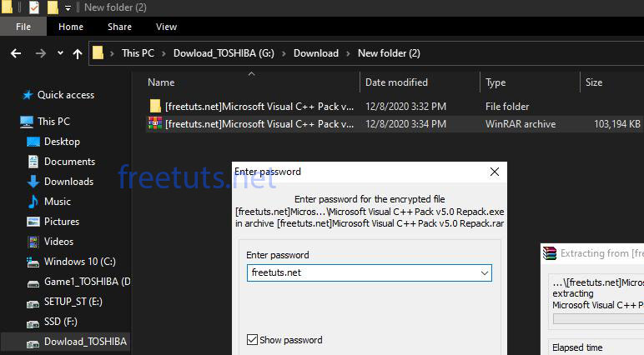Screen dimensions: 644x355
Task: Click the This PC computer icon
Action: point(27,122)
